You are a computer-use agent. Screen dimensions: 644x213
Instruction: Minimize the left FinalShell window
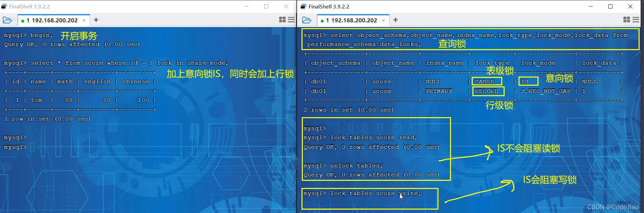(247, 6)
